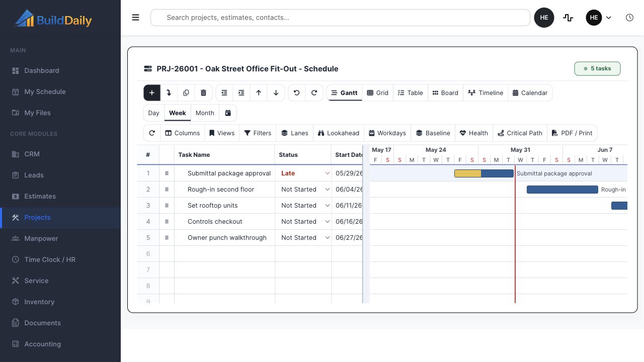
Task: Click the duplicate task copy icon
Action: click(x=186, y=93)
